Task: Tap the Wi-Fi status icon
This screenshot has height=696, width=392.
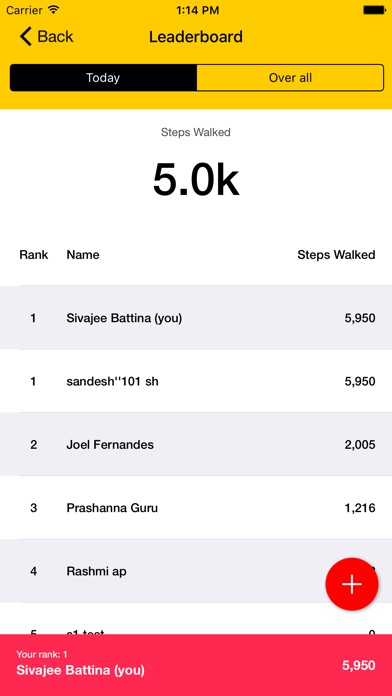Action: point(53,10)
